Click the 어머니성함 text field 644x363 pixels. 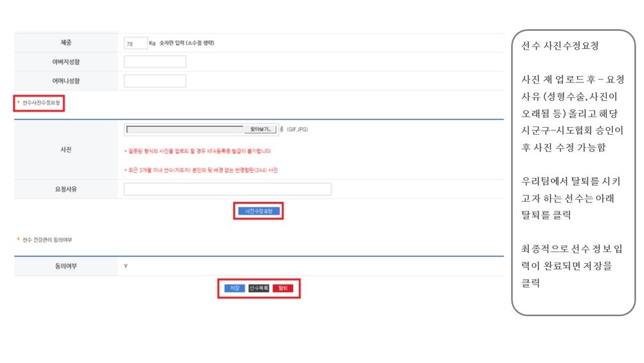click(155, 81)
